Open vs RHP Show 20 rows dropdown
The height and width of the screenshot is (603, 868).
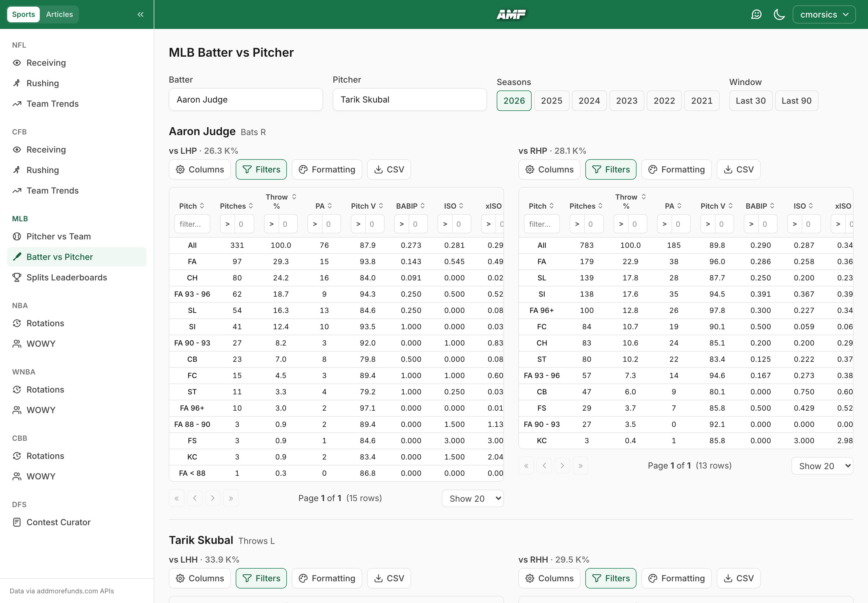coord(822,466)
